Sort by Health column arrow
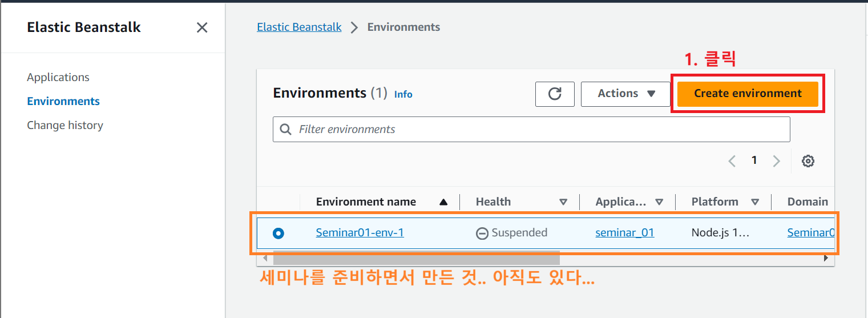This screenshot has width=868, height=318. [x=563, y=202]
